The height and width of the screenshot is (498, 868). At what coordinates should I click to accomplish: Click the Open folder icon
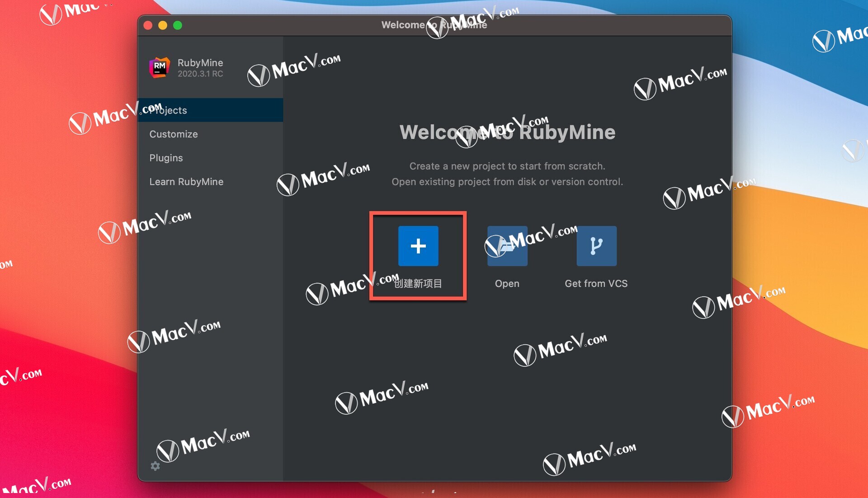[x=507, y=246]
